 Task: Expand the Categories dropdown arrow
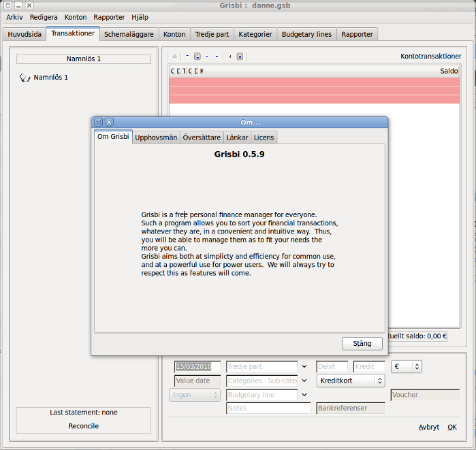[x=304, y=381]
